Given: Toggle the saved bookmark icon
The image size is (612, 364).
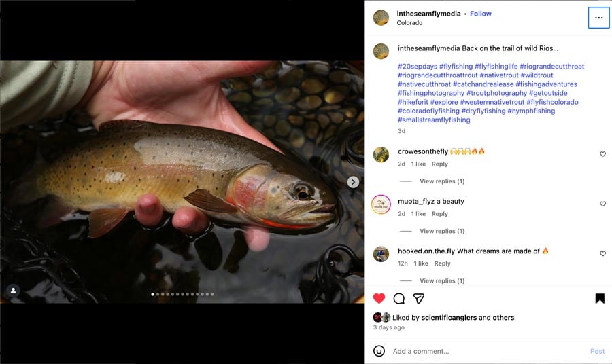Looking at the screenshot, I should [600, 298].
